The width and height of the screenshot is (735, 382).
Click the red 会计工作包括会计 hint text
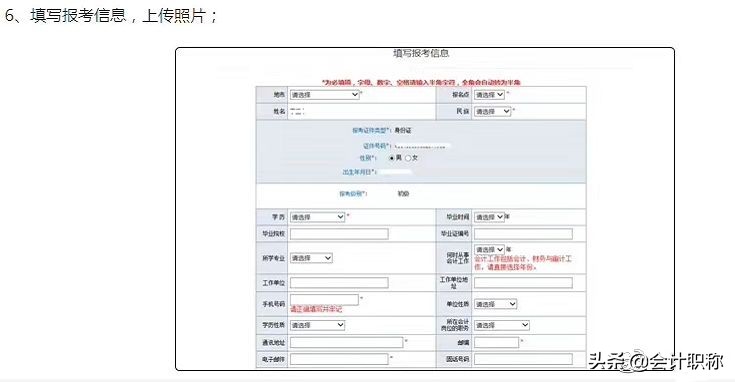point(523,263)
